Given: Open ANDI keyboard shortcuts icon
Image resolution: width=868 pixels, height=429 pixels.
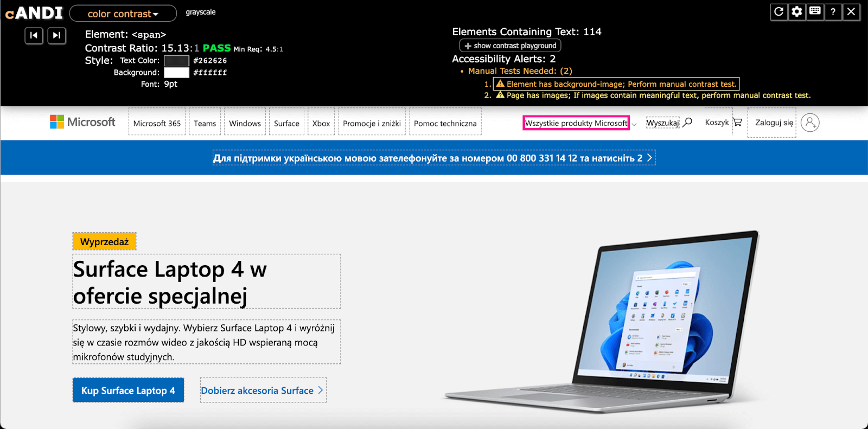Looking at the screenshot, I should 815,11.
